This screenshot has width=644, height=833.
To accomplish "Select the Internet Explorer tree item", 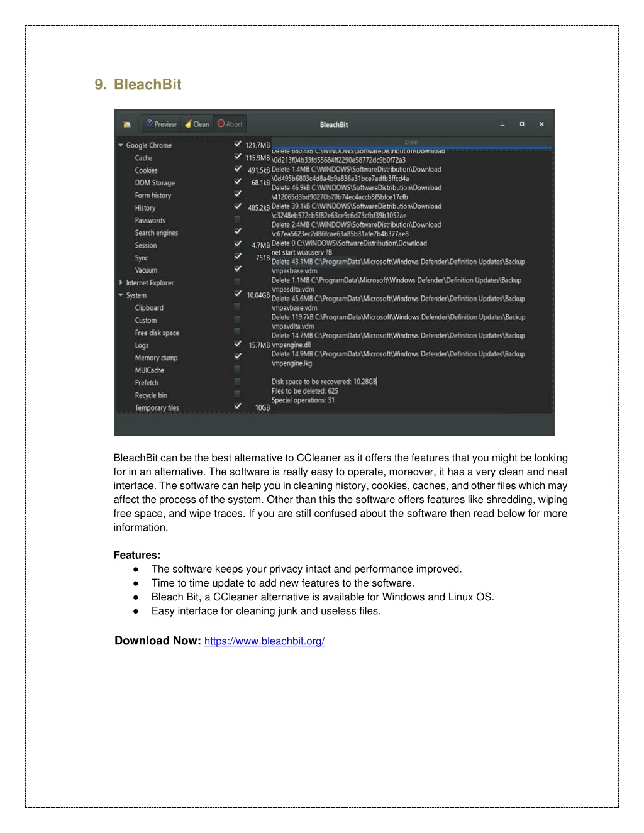I will [150, 283].
